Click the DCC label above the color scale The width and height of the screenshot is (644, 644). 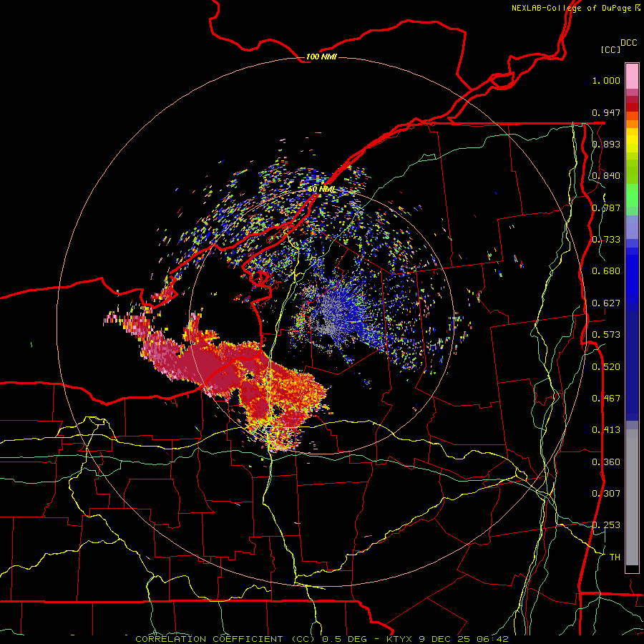click(x=628, y=43)
